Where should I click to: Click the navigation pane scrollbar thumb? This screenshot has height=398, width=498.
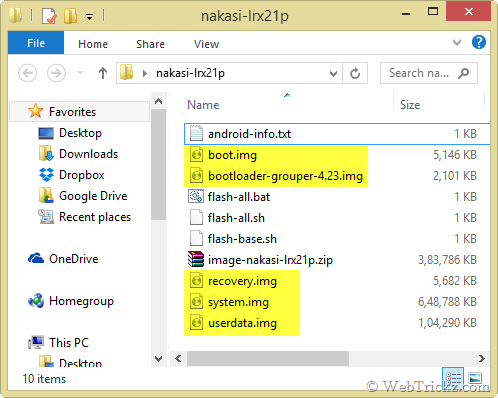coord(159,164)
